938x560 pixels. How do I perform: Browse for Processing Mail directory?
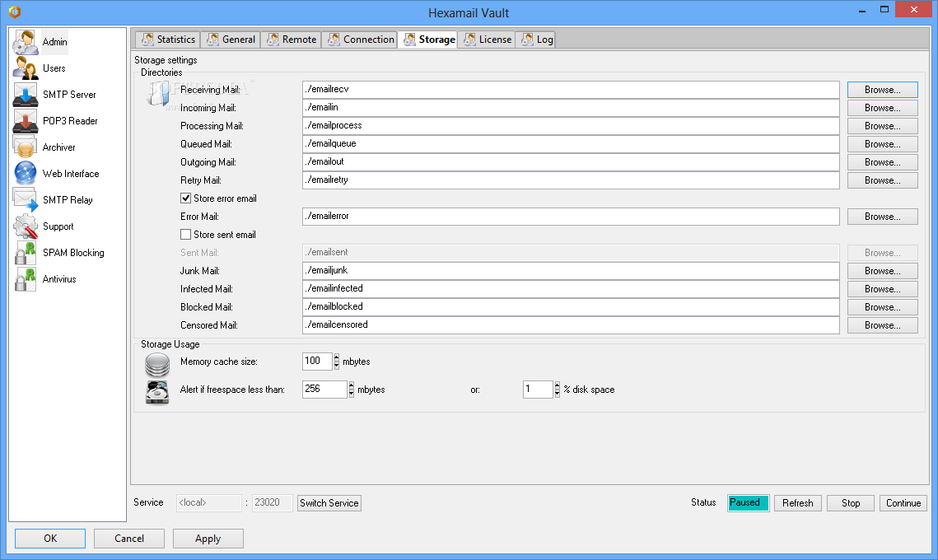(882, 126)
